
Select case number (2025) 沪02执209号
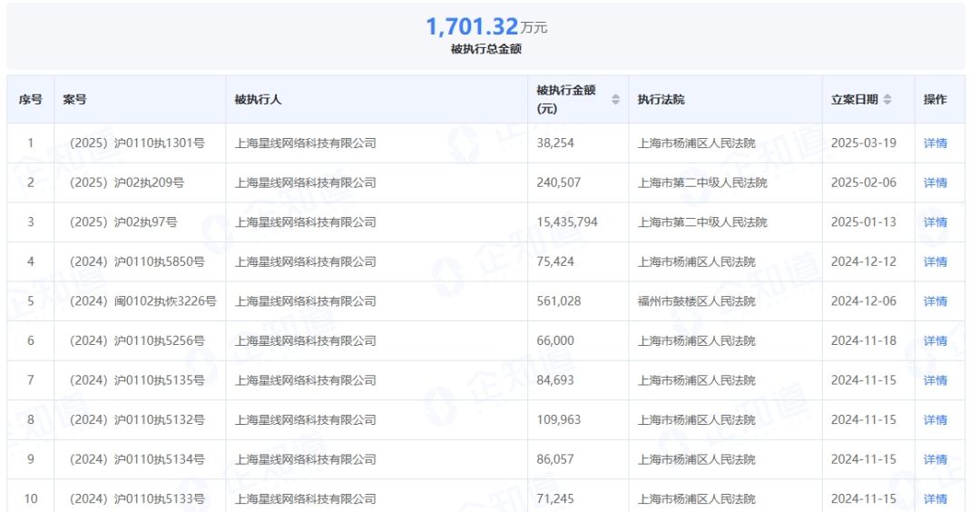pyautogui.click(x=125, y=182)
